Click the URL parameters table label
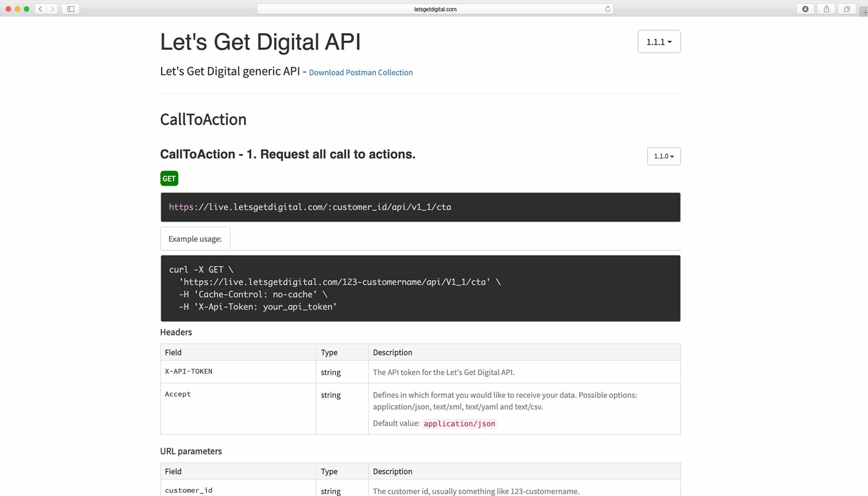The image size is (868, 496). (191, 451)
